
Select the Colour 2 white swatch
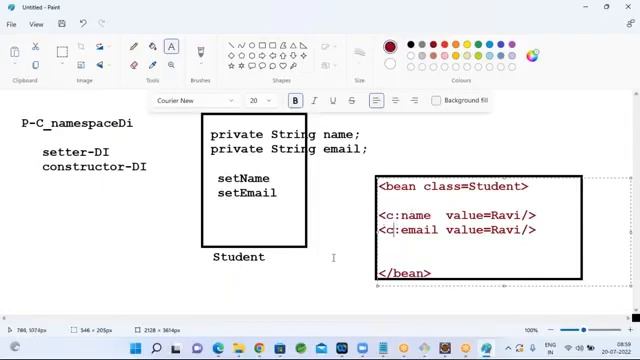(x=390, y=64)
